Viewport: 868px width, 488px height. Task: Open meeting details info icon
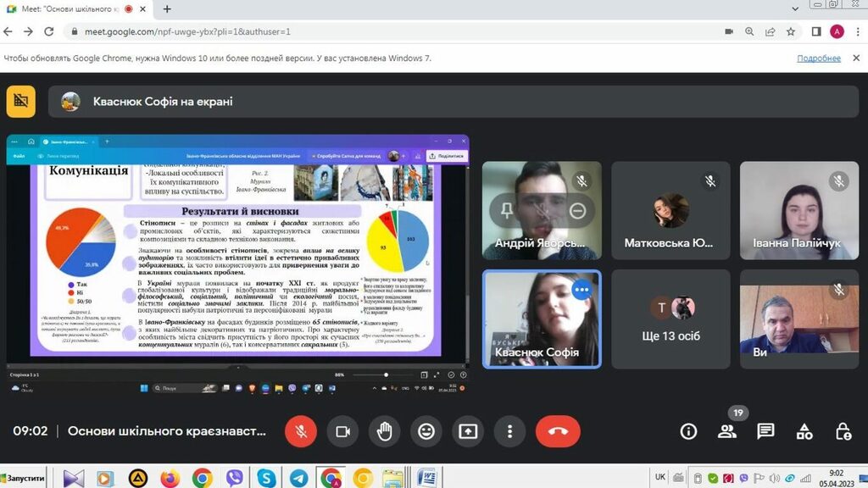pyautogui.click(x=688, y=431)
